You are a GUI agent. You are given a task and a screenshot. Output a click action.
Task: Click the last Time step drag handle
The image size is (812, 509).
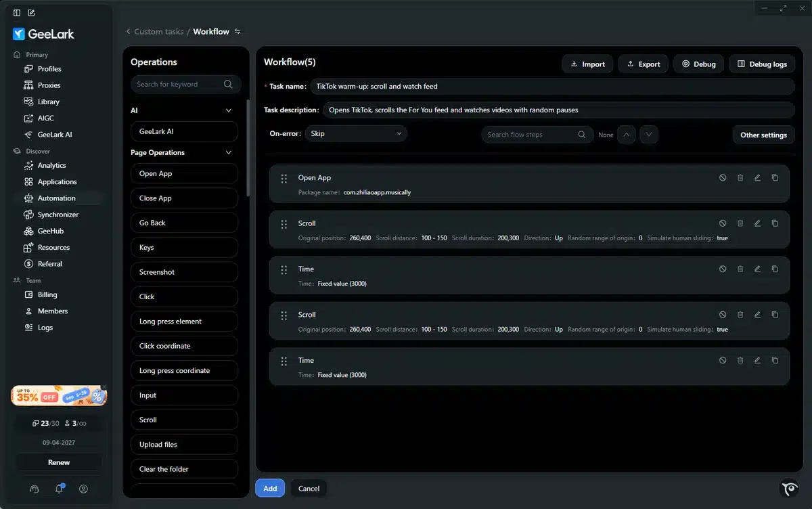coord(284,361)
